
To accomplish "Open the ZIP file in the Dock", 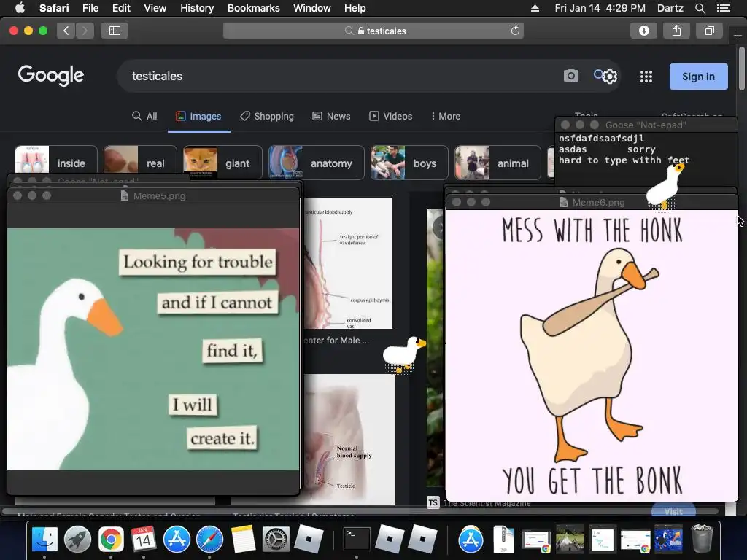I will pos(503,540).
